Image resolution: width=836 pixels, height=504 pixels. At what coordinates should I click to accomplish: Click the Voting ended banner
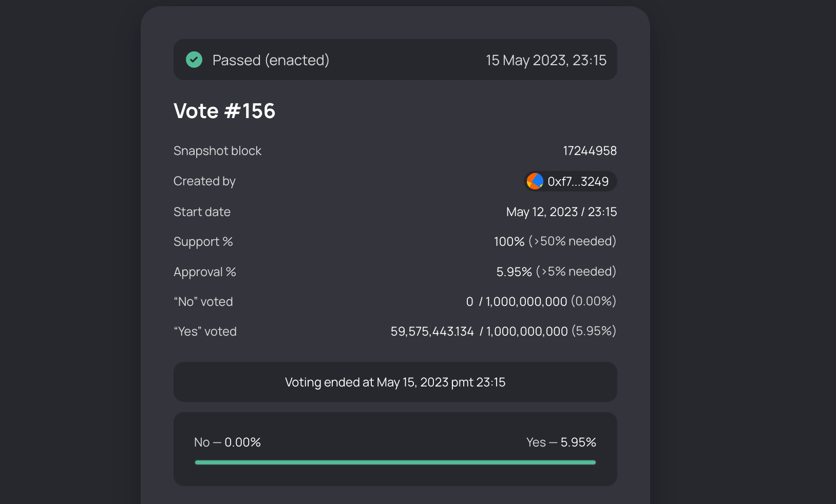395,382
